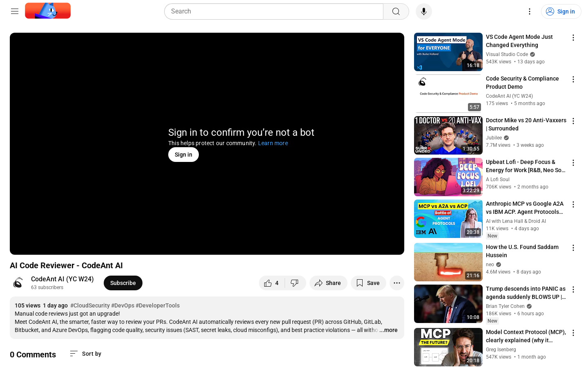This screenshot has width=588, height=368.
Task: Open the Learn more link
Action: (273, 143)
